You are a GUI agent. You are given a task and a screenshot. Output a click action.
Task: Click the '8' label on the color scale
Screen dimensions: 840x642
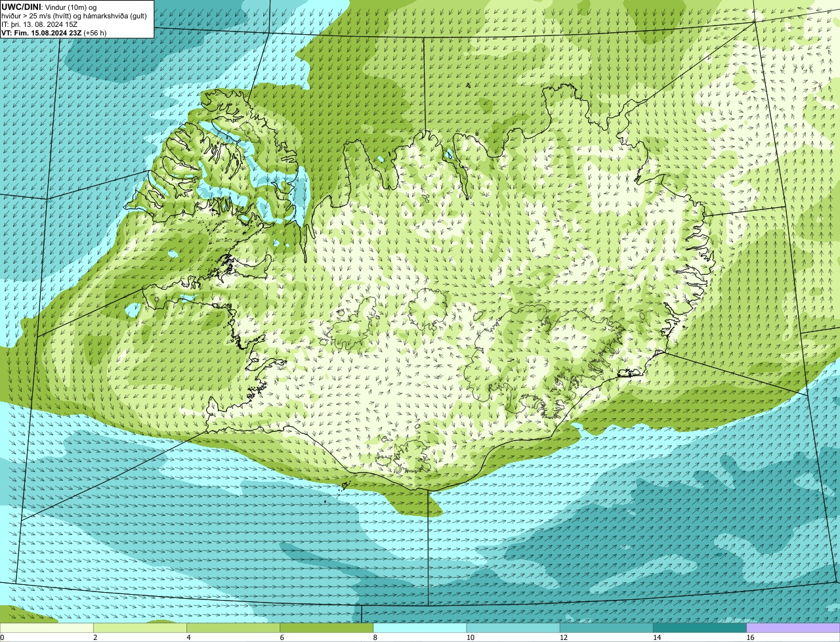(375, 637)
